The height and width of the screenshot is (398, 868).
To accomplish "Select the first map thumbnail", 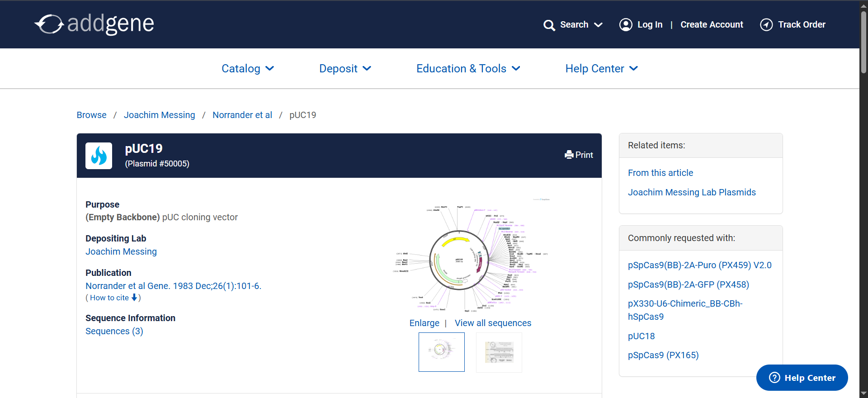I will point(442,352).
